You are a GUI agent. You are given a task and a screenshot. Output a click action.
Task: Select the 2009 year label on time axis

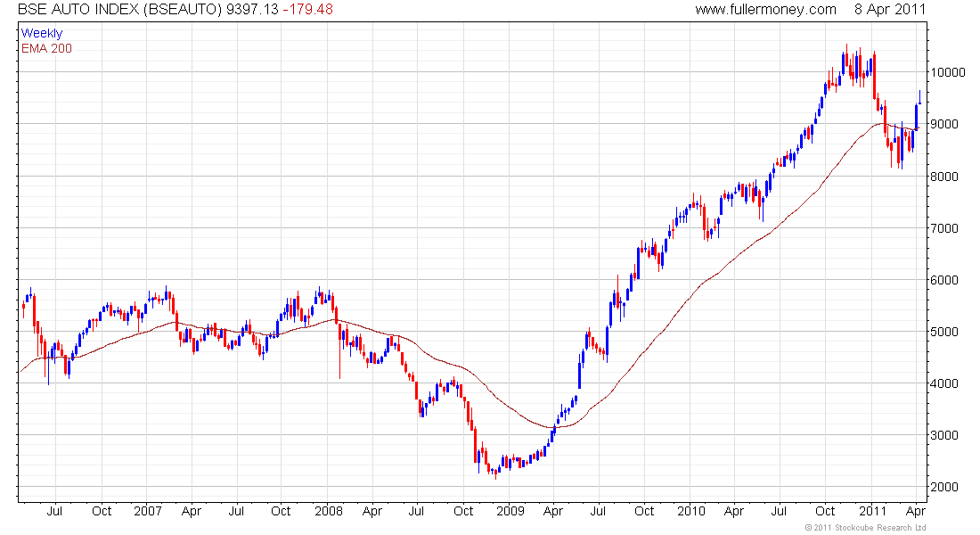pos(510,511)
